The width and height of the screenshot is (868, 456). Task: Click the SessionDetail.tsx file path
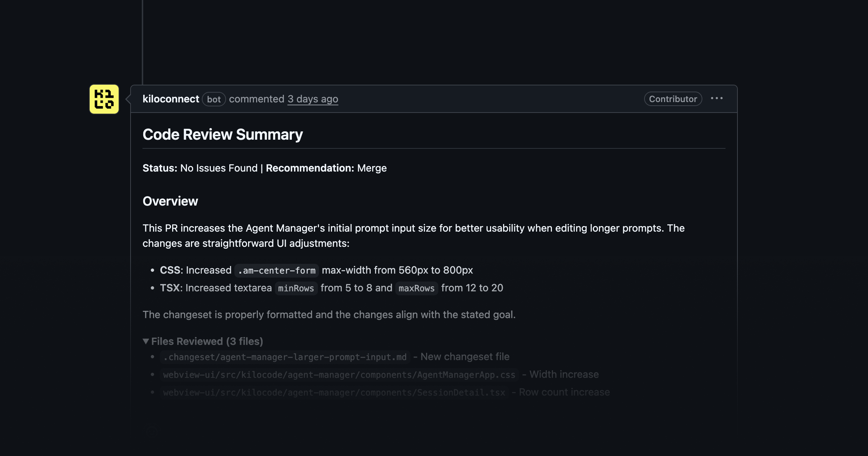tap(333, 392)
